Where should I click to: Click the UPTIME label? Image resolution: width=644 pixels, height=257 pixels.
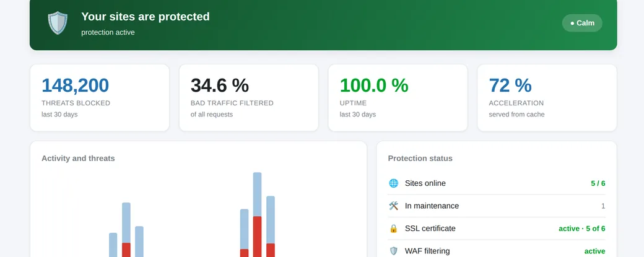click(353, 103)
